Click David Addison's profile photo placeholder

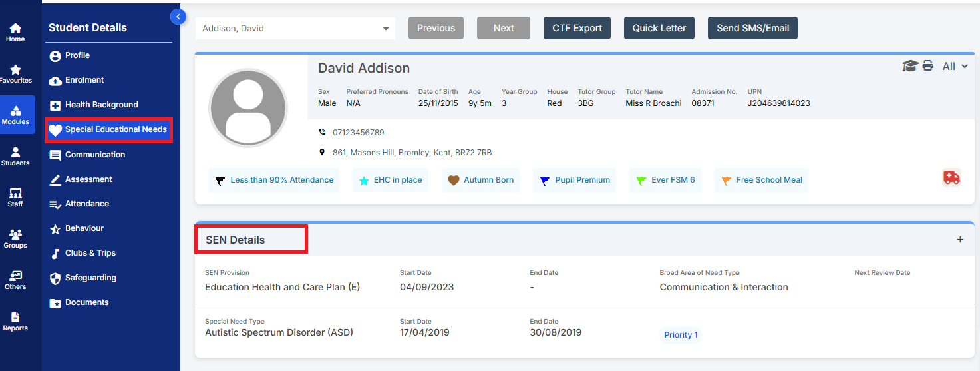(x=248, y=108)
